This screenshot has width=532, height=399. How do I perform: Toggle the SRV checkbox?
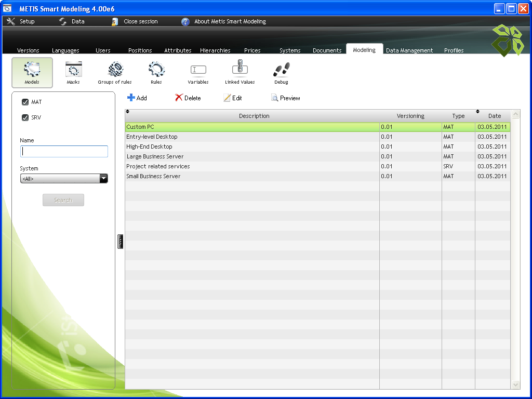pyautogui.click(x=25, y=118)
